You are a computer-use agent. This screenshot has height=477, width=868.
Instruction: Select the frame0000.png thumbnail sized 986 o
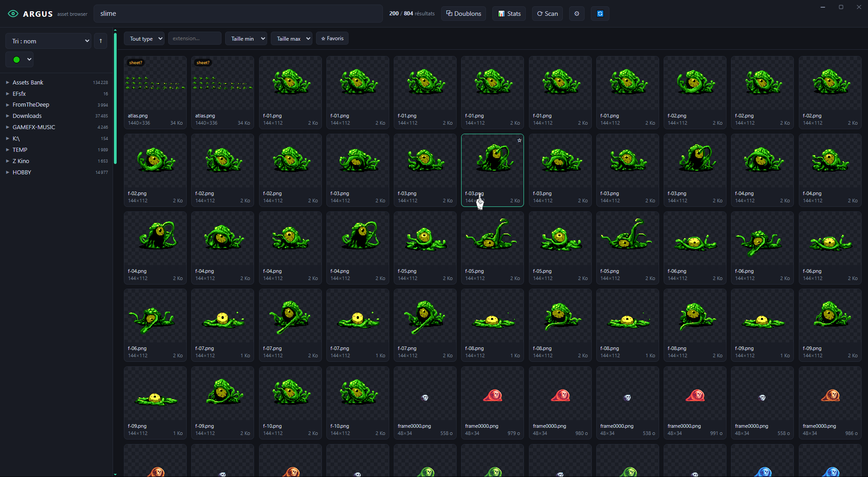pos(830,402)
